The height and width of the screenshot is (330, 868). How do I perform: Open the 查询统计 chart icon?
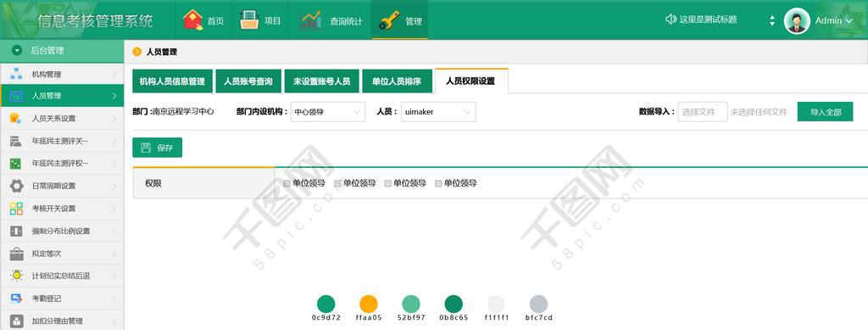(x=311, y=20)
